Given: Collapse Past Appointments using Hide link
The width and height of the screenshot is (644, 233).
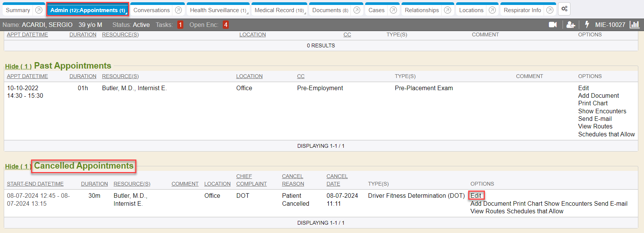Looking at the screenshot, I should click(18, 67).
